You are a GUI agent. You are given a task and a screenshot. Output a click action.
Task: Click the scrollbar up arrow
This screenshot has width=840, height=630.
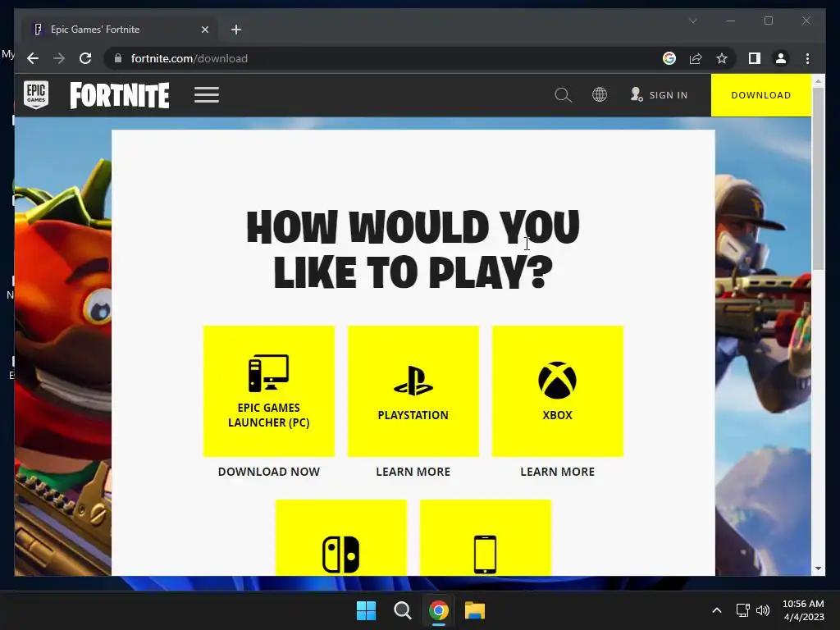[x=818, y=81]
